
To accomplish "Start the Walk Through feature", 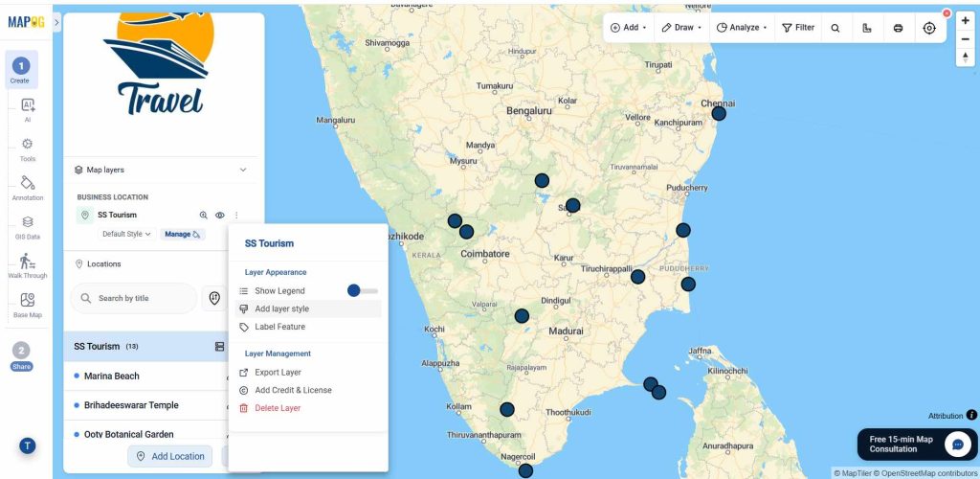I will (x=28, y=265).
